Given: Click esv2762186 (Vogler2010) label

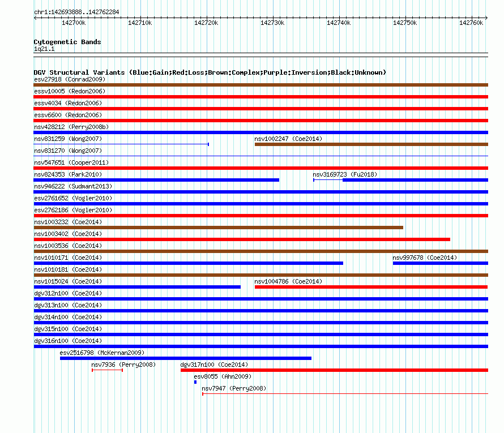Looking at the screenshot, I should tap(73, 210).
